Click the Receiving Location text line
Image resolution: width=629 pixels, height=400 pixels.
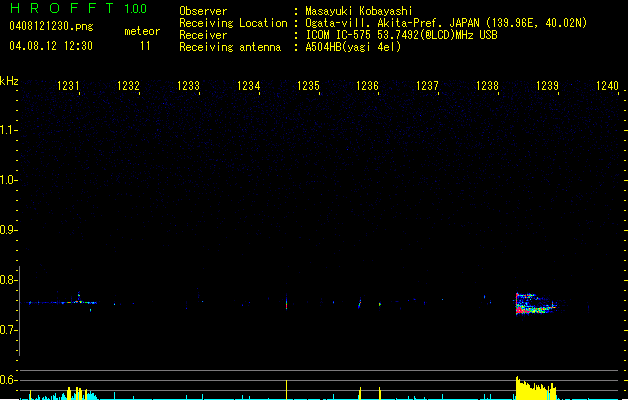point(383,23)
